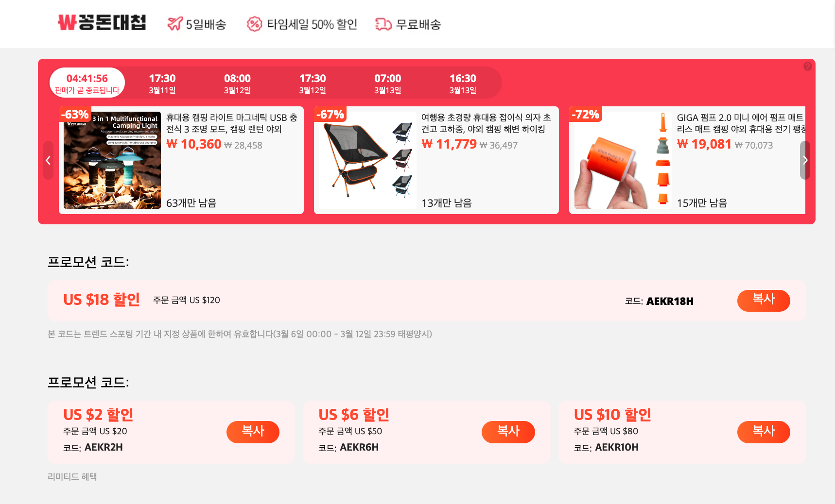The image size is (835, 504).
Task: Copy the AEKR10H promo code
Action: [764, 432]
